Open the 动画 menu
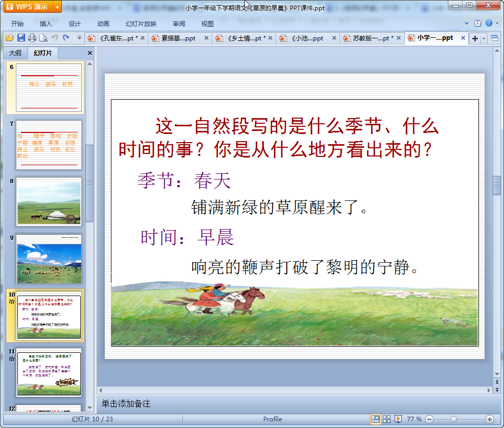504x428 pixels. 103,24
